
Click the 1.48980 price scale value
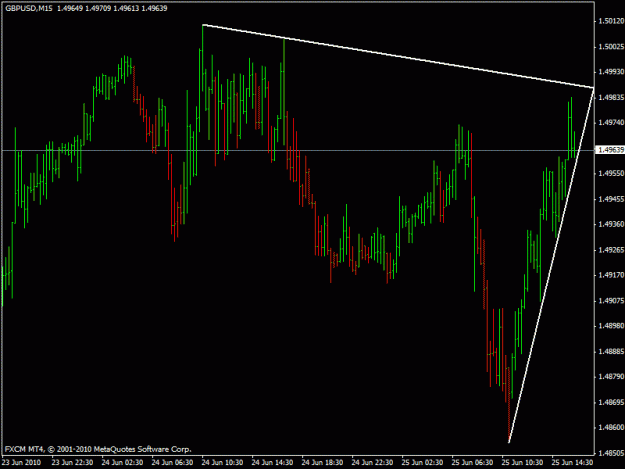[611, 326]
